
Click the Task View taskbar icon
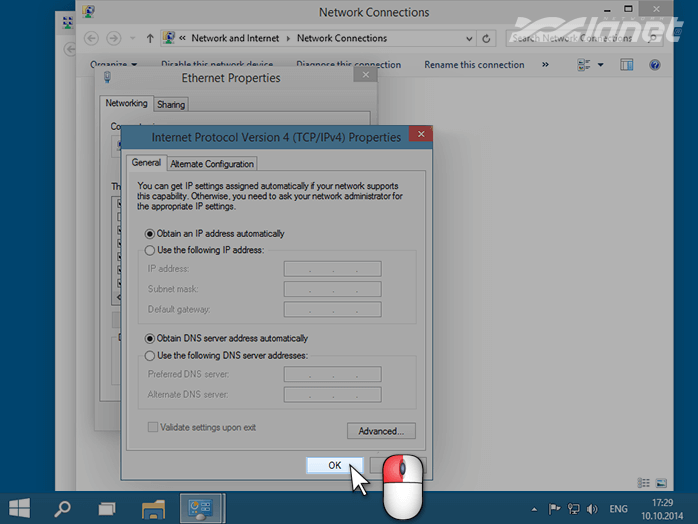click(107, 508)
